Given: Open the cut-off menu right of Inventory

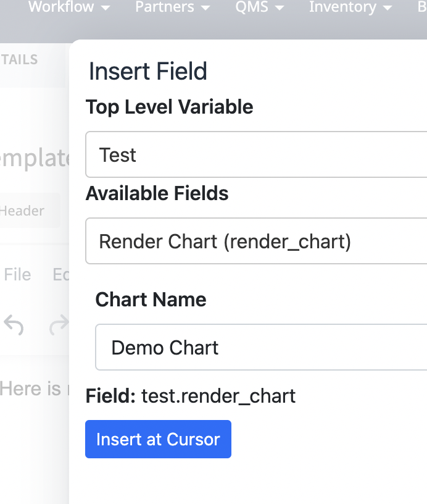Looking at the screenshot, I should click(x=421, y=7).
